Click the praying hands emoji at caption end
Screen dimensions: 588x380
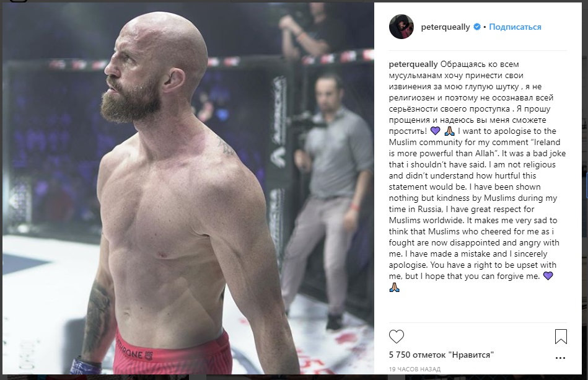394,288
